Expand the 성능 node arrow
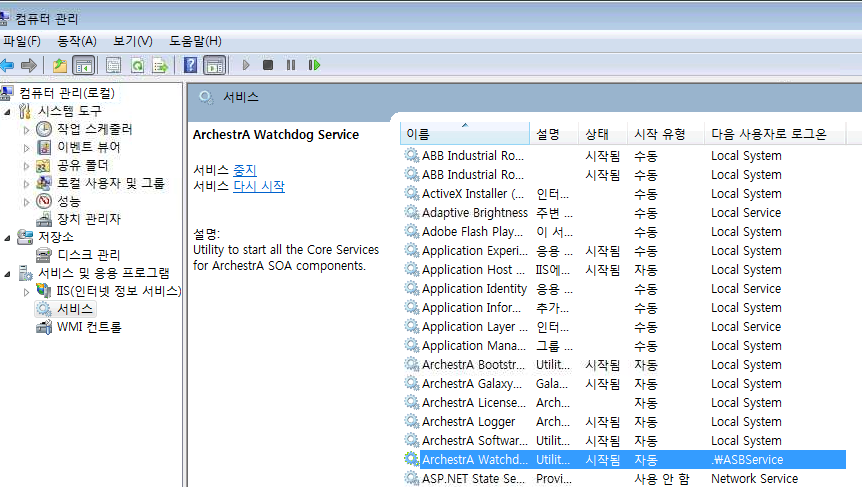862x487 pixels. [x=26, y=202]
